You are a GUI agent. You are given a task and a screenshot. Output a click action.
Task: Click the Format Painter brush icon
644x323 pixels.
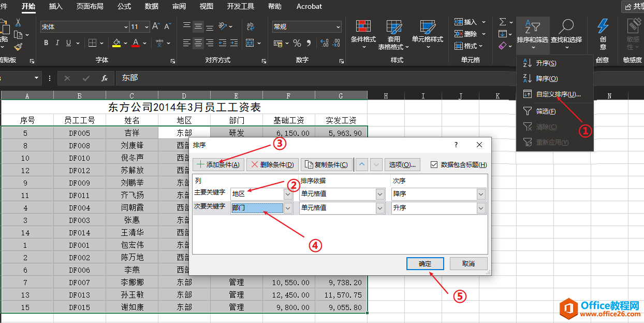click(x=19, y=47)
